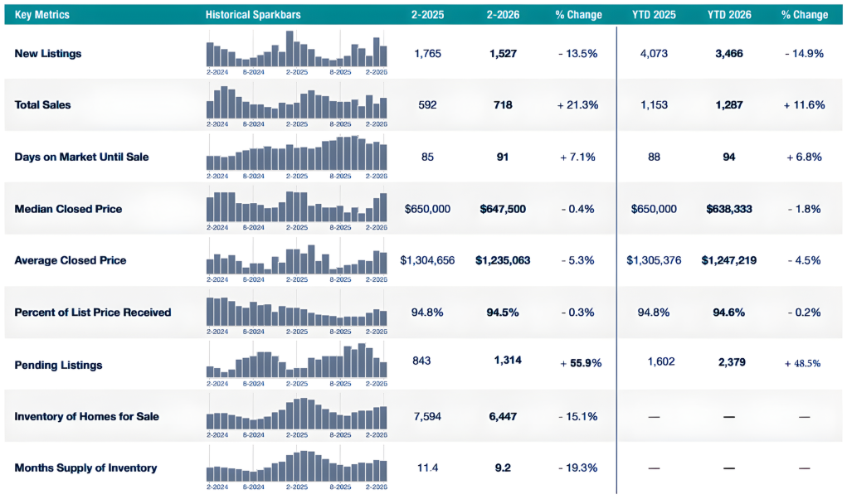
Task: Select the Average Closed Price sparkbar chart
Action: 296,259
